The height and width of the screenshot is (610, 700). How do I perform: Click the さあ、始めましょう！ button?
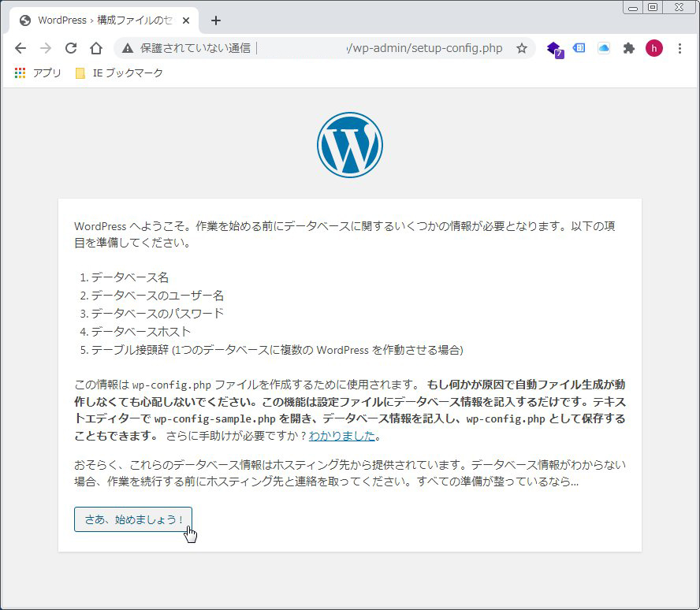point(133,519)
